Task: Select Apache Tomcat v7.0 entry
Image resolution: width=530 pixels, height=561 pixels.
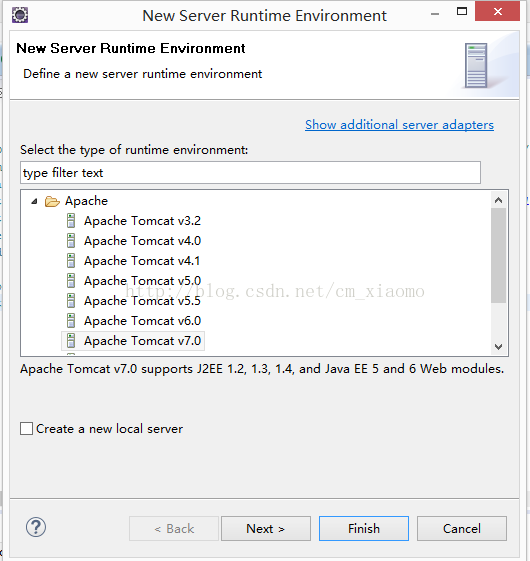Action: click(x=133, y=341)
